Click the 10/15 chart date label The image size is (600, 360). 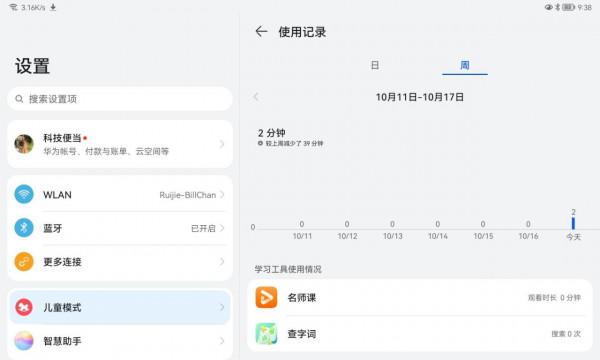click(x=483, y=236)
